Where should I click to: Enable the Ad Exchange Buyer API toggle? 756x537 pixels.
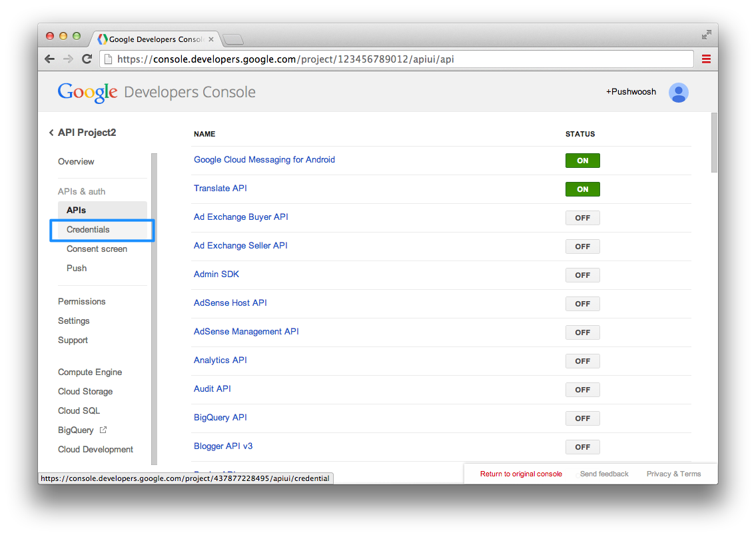pyautogui.click(x=582, y=218)
